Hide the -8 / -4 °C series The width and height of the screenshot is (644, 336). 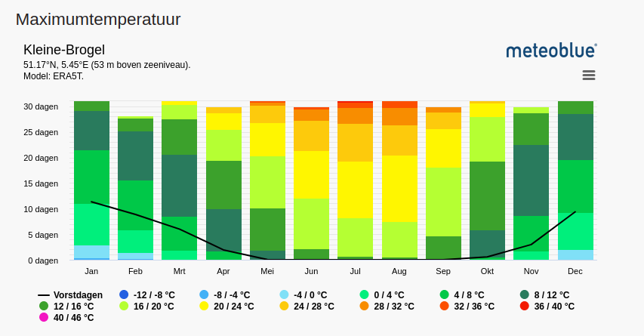click(233, 294)
